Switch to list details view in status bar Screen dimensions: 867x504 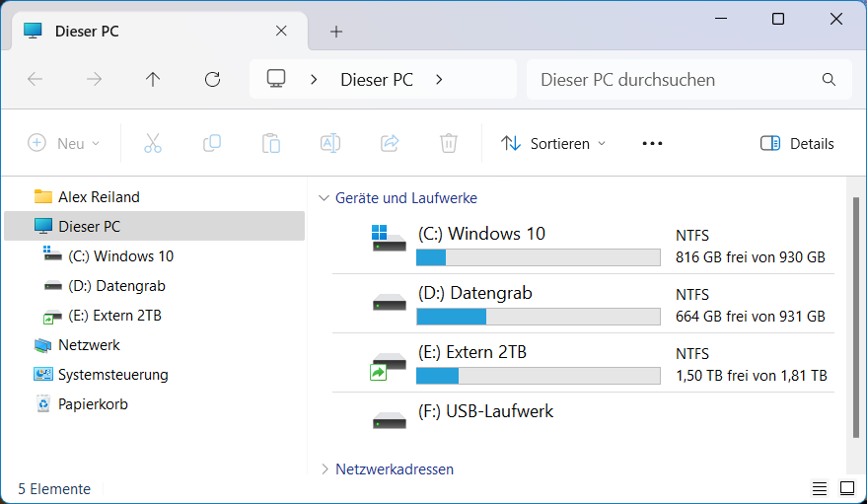(820, 488)
